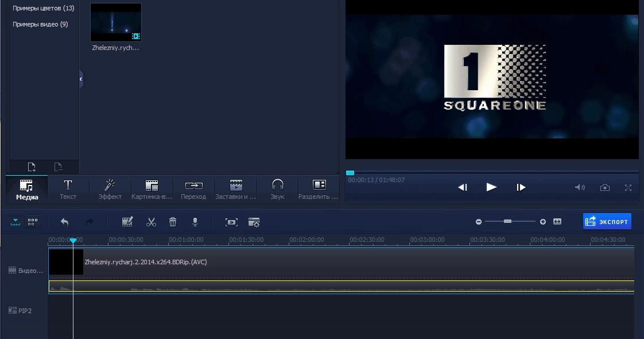Screen dimensions: 644x339
Task: Click the 00:00:13 / 01:48:07 timecode
Action: pyautogui.click(x=376, y=180)
